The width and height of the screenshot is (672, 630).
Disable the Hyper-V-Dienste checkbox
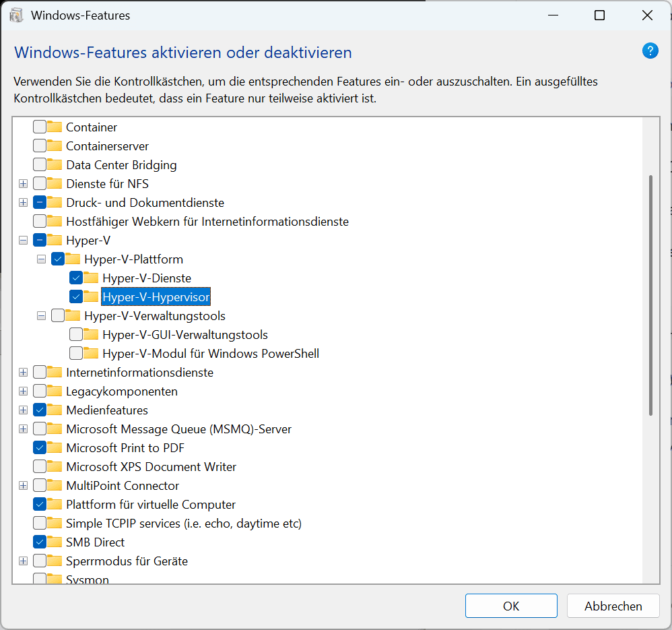click(75, 278)
